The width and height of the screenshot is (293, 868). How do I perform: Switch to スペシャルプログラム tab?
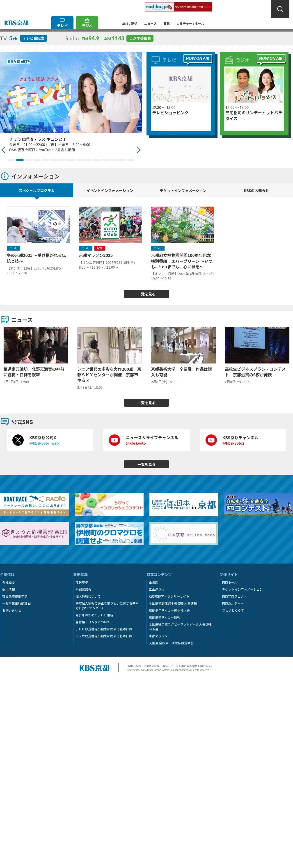[37, 190]
